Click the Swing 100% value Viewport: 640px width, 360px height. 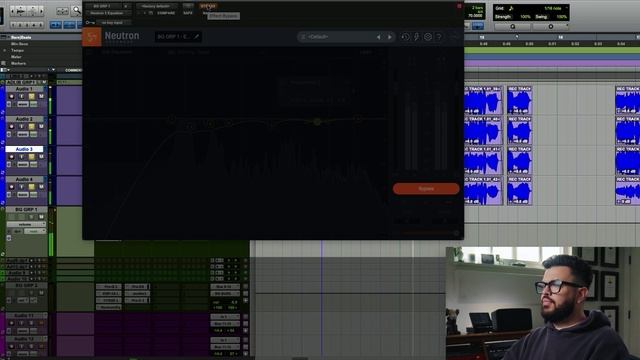pos(562,17)
